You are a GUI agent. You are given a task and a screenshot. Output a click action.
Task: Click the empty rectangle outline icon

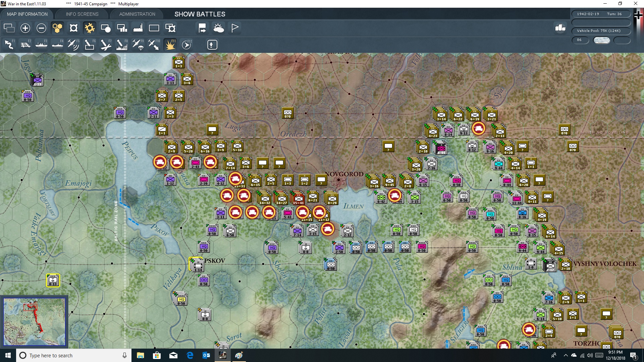click(154, 28)
